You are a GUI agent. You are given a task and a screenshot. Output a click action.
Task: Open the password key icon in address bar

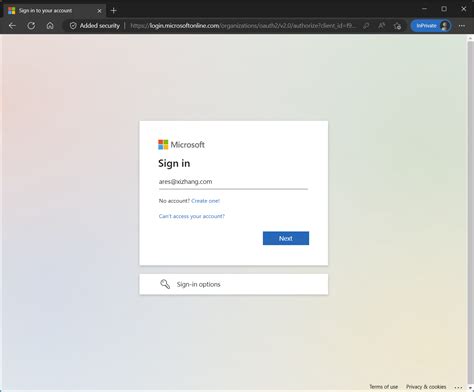coord(366,26)
